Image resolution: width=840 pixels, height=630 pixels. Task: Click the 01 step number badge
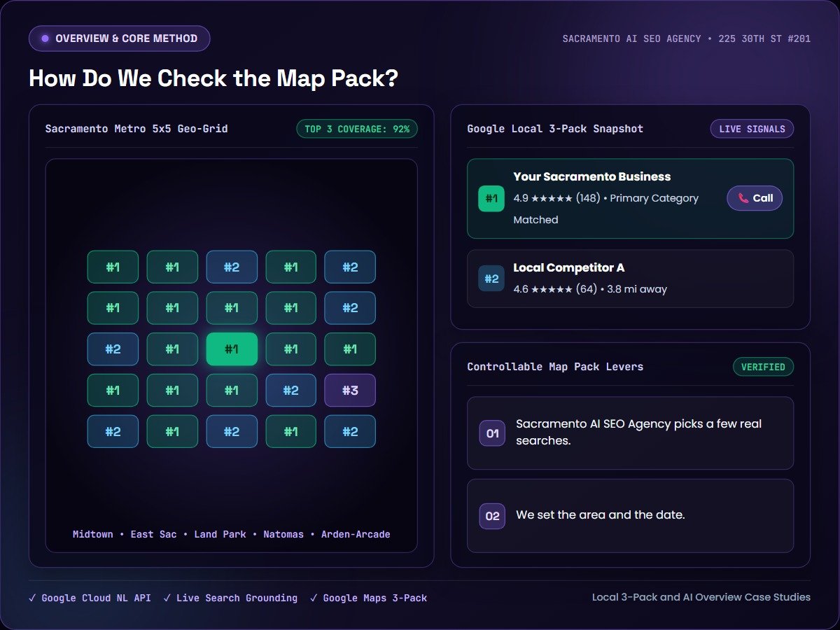click(492, 433)
